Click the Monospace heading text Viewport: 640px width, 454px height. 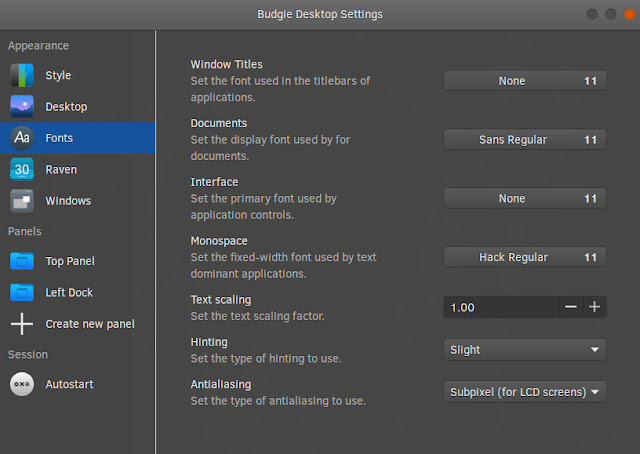click(x=219, y=241)
